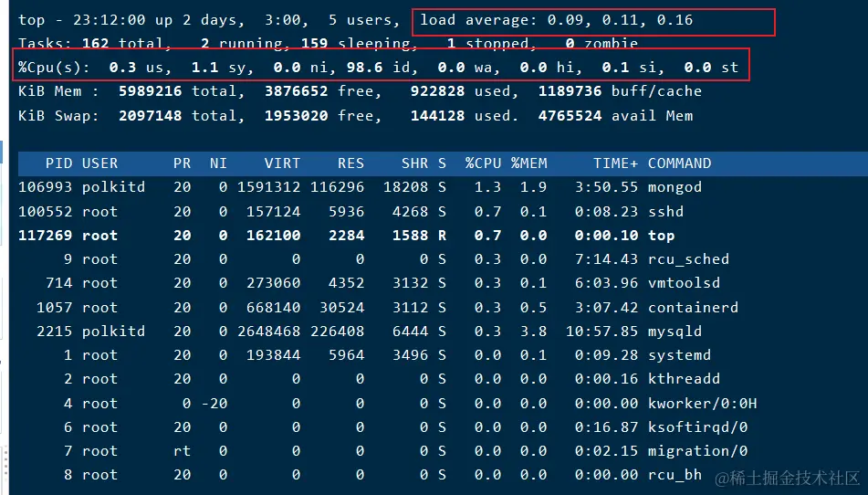The height and width of the screenshot is (495, 868).
Task: Select the 1189736 buff/cache value
Action: coord(570,91)
